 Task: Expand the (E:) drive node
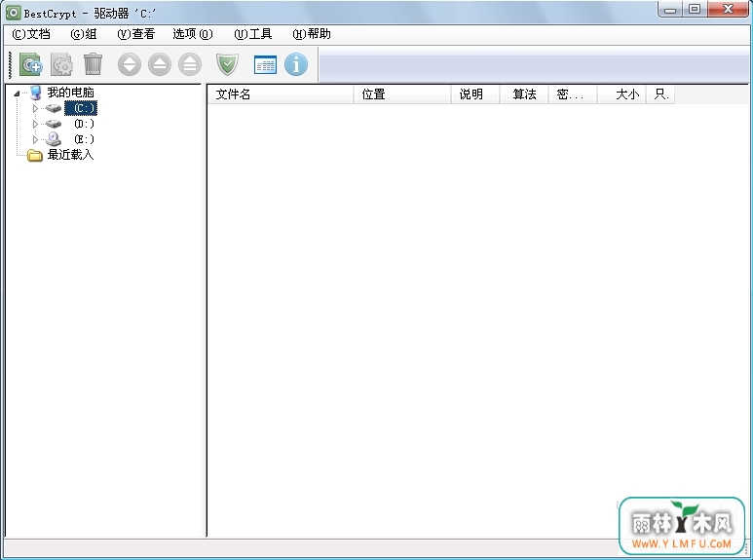coord(35,139)
